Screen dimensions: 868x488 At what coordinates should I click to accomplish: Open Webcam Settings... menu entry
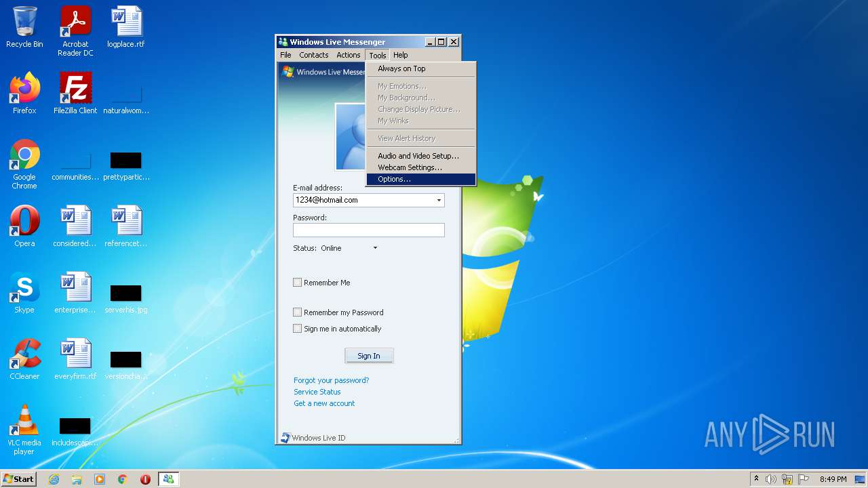click(421, 167)
